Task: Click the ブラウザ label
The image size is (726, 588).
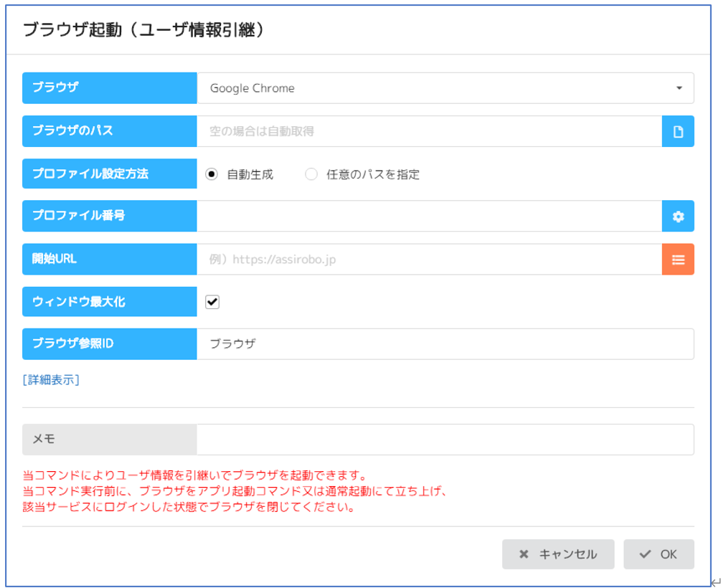Action: (110, 88)
